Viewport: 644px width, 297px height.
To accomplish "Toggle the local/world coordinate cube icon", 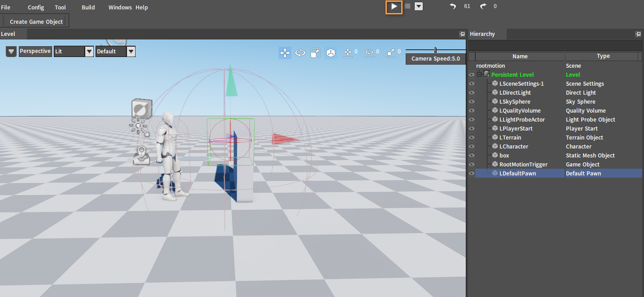I will point(331,53).
